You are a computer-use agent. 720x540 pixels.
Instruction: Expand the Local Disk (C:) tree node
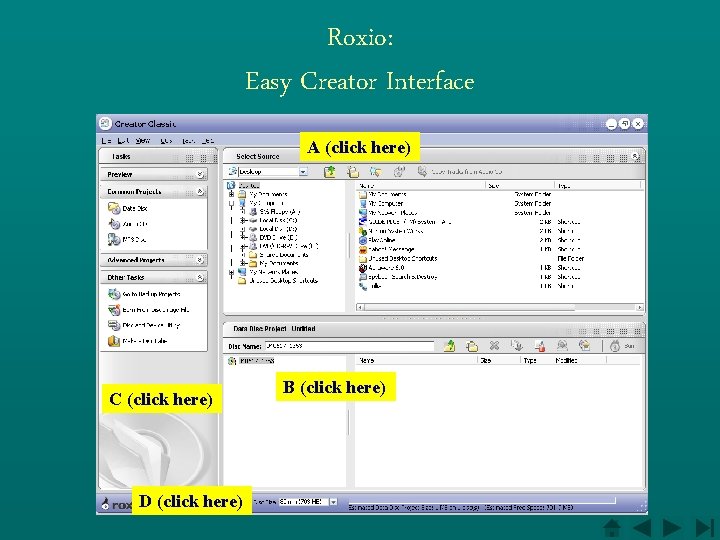pyautogui.click(x=243, y=220)
